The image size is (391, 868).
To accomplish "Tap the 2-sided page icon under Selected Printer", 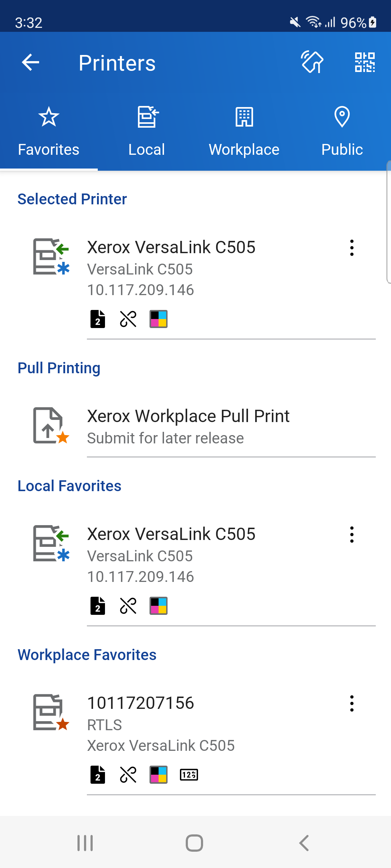I will coord(98,319).
